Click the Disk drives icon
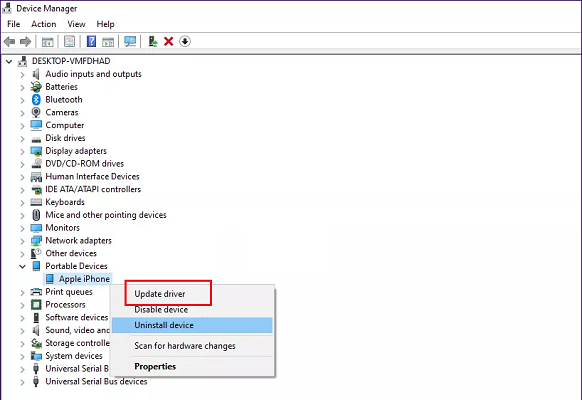 tap(36, 139)
